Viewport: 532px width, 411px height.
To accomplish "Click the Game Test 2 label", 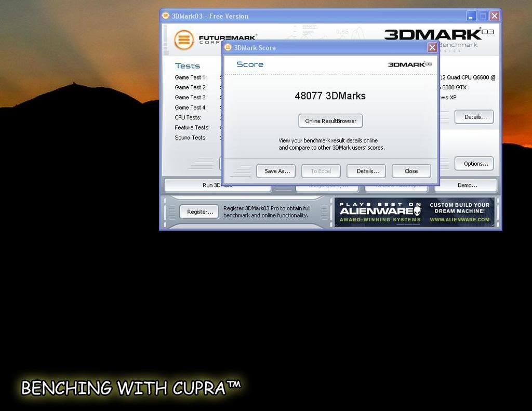I will coord(191,87).
